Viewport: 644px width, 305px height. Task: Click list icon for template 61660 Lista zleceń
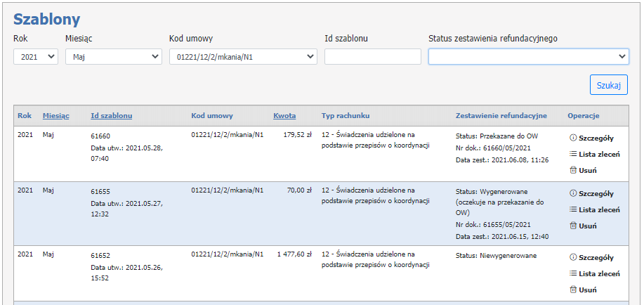(573, 154)
